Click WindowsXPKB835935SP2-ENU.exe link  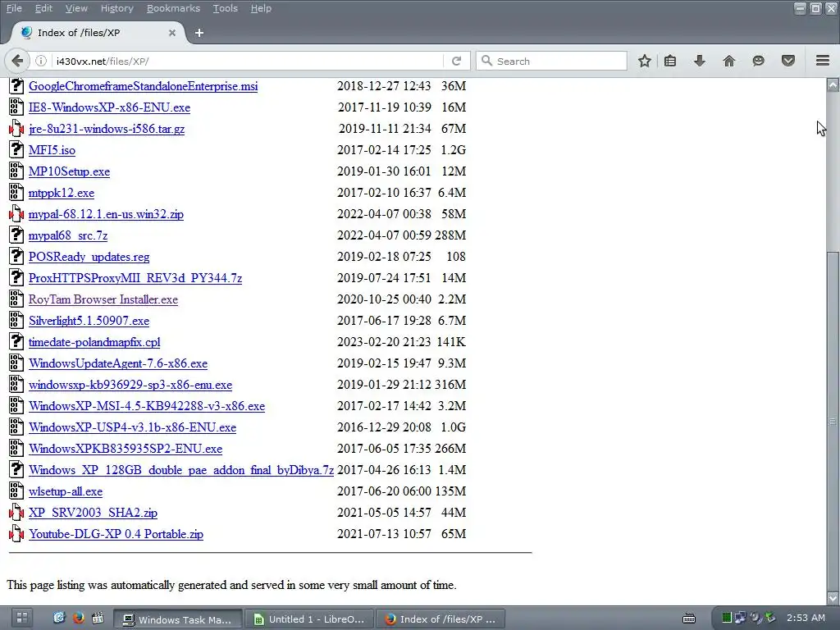click(x=126, y=449)
